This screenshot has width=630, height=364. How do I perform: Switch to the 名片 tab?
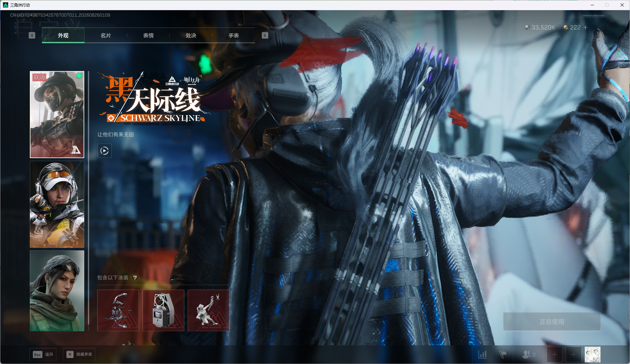tap(106, 35)
